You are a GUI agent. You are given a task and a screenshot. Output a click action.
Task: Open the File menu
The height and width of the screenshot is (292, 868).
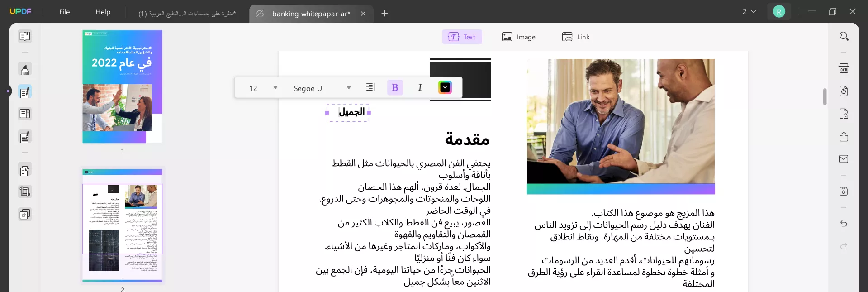[65, 12]
